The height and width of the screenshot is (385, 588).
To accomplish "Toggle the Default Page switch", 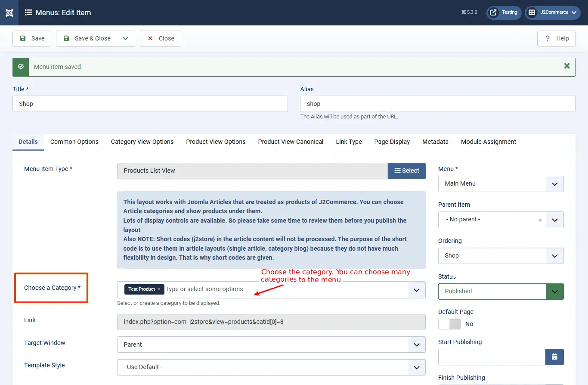I will (449, 324).
